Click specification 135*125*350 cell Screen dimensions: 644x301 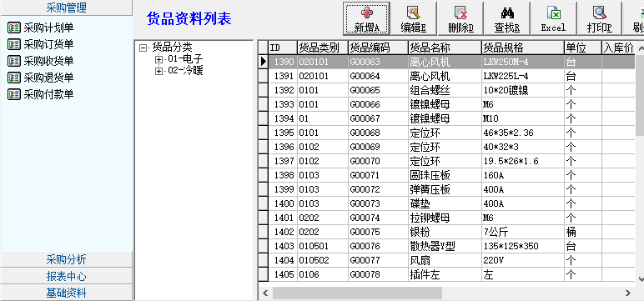(523, 246)
